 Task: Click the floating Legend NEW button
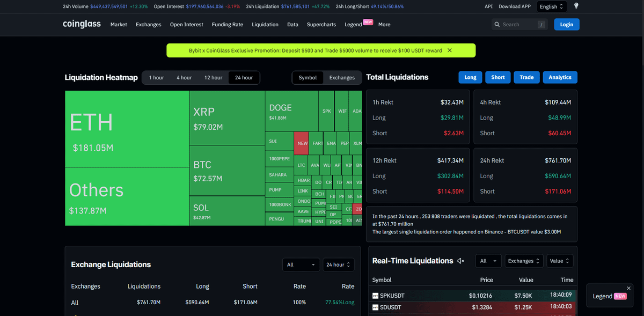point(610,296)
